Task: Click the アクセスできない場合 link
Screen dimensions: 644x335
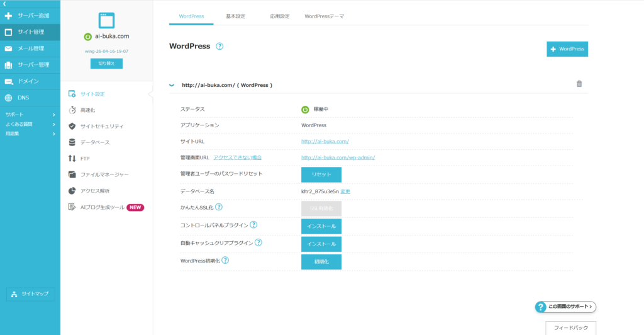Action: pos(237,157)
